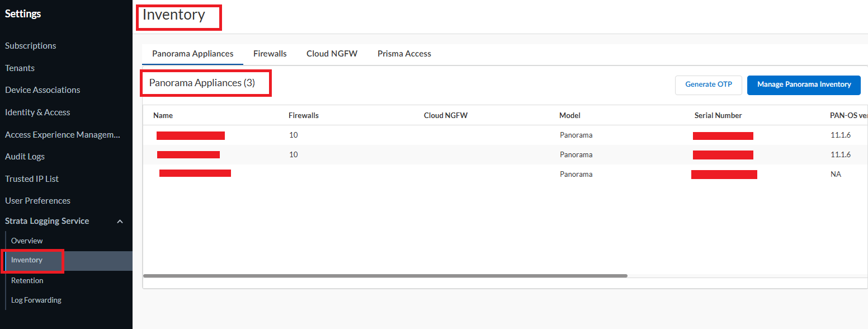The image size is (868, 329).
Task: Open Device Associations page
Action: [x=43, y=90]
